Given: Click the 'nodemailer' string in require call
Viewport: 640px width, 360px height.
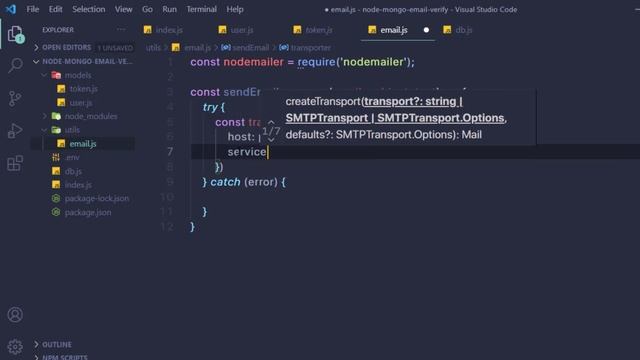Looking at the screenshot, I should (373, 62).
